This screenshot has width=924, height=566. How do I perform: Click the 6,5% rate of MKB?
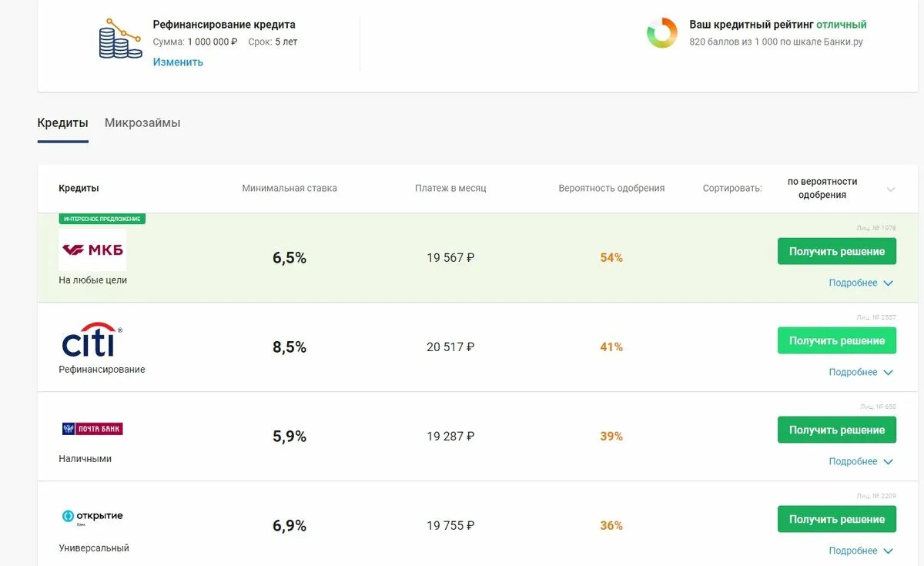(x=290, y=258)
